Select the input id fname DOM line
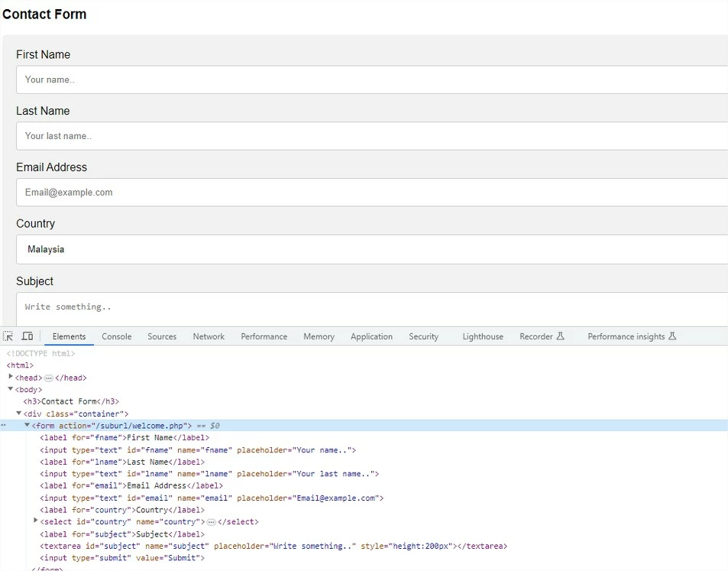The height and width of the screenshot is (571, 728). [x=198, y=450]
